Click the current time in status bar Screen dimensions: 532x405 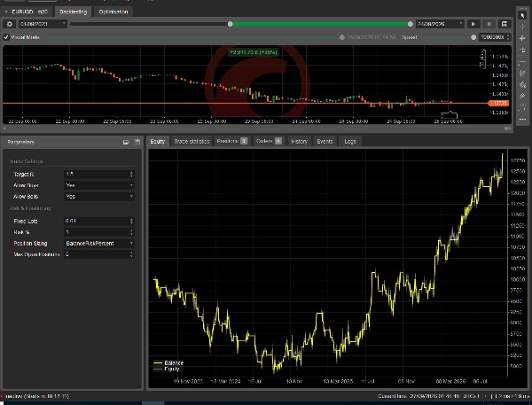tap(428, 396)
